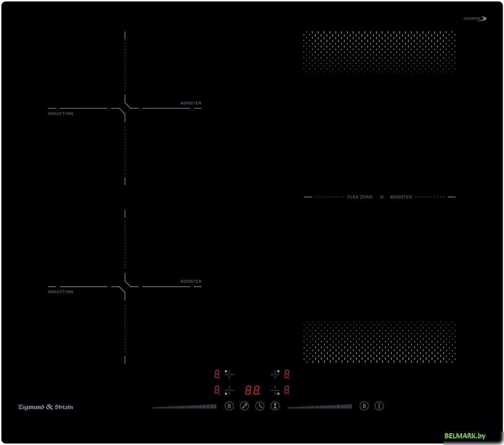The height and width of the screenshot is (445, 504).
Task: Tap the left power level slider
Action: [x=184, y=406]
